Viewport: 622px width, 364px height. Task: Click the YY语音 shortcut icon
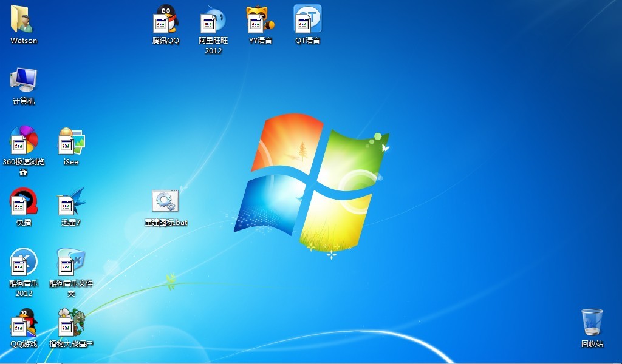pos(261,19)
